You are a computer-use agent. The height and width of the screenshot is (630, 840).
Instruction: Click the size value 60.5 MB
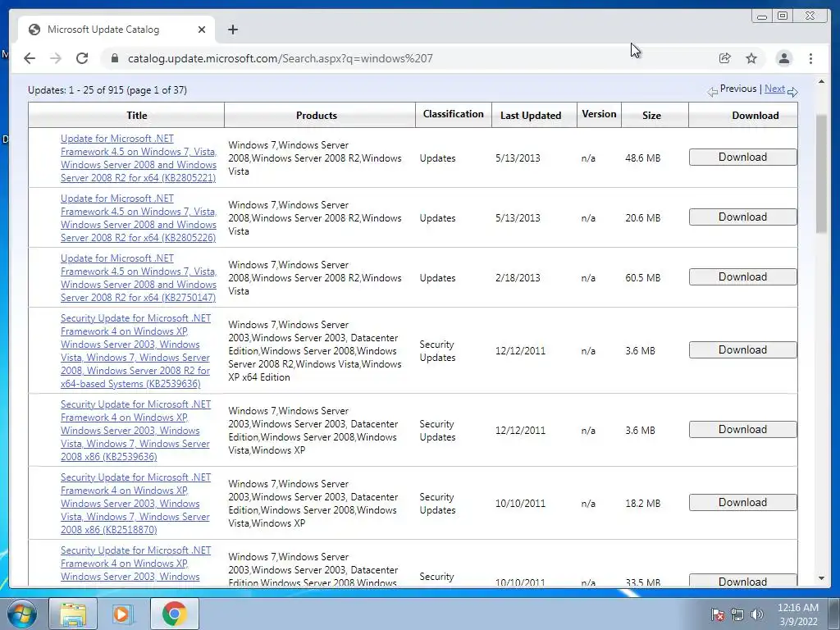643,278
